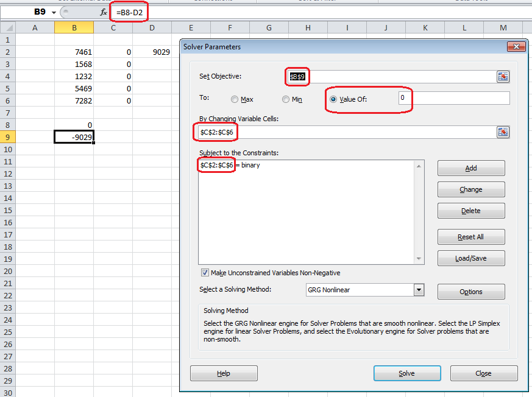Select cell with value 1568
The height and width of the screenshot is (397, 532).
click(74, 65)
